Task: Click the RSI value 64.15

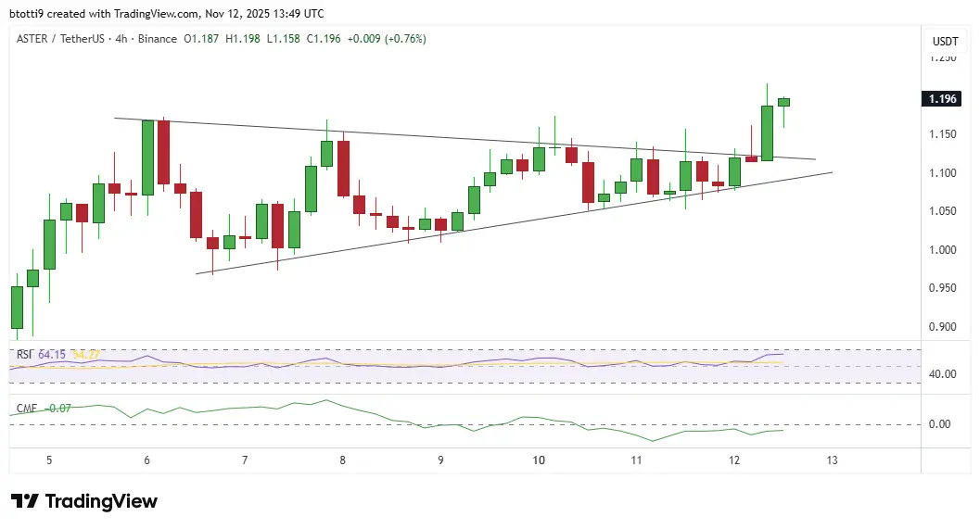Action: point(52,355)
